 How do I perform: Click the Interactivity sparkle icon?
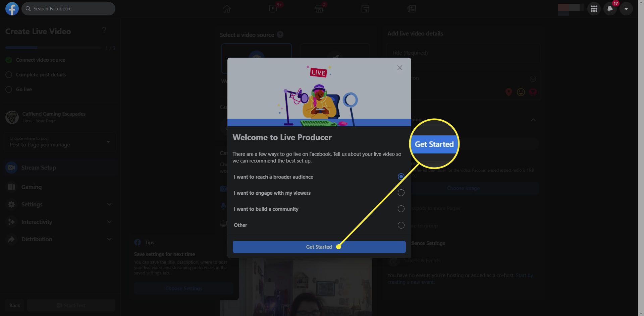point(11,222)
